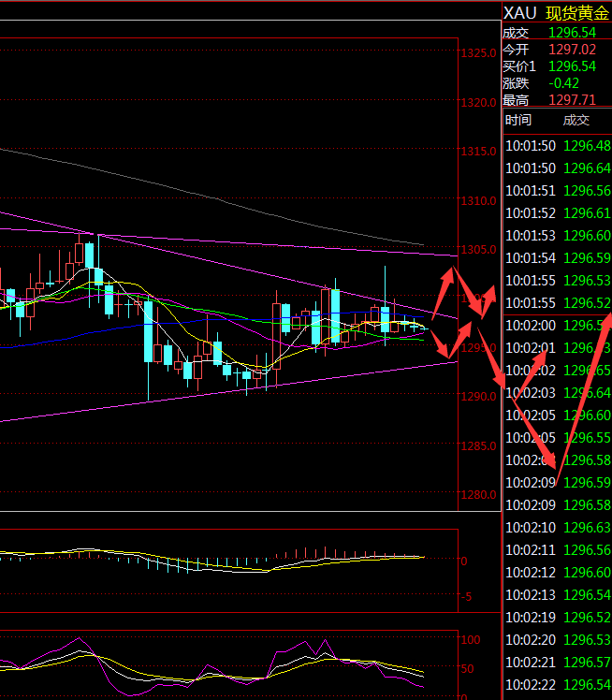Click the 10:01:53 tick row
Viewport: 612px width, 700px height.
tap(557, 236)
